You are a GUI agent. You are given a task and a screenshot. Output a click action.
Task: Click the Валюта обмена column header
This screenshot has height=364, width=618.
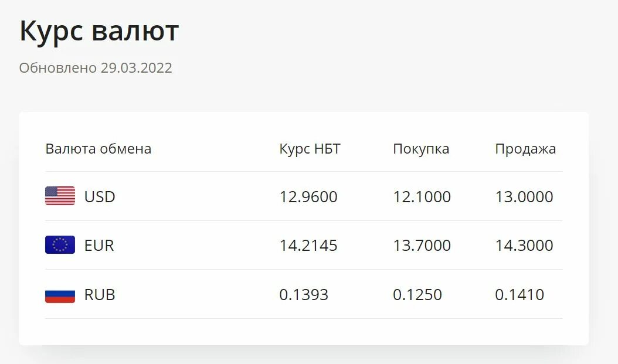point(99,149)
